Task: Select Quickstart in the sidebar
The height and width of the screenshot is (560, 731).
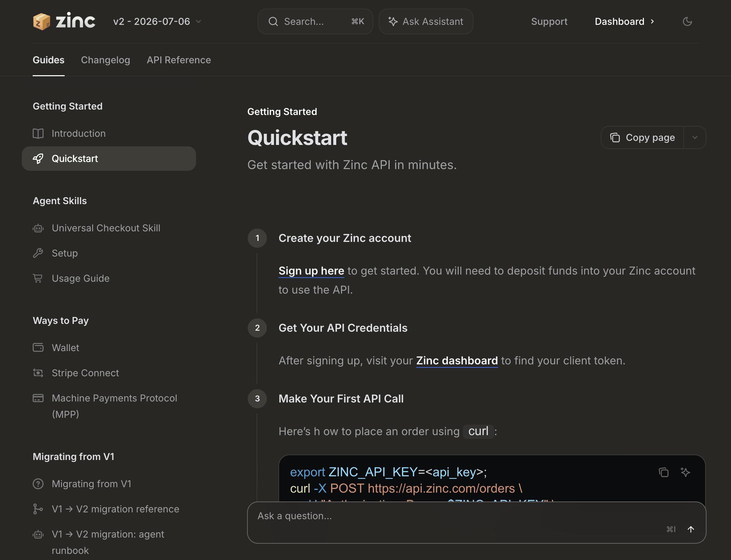Action: point(109,159)
